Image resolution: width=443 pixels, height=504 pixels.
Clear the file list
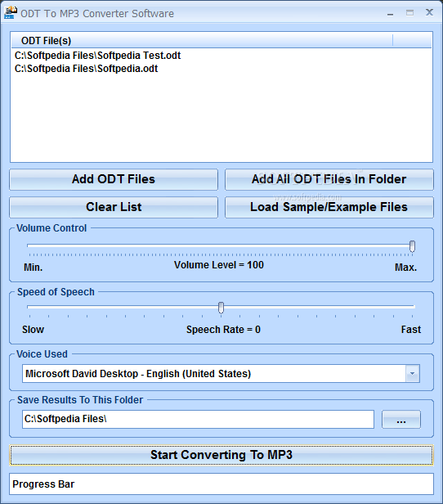(114, 207)
